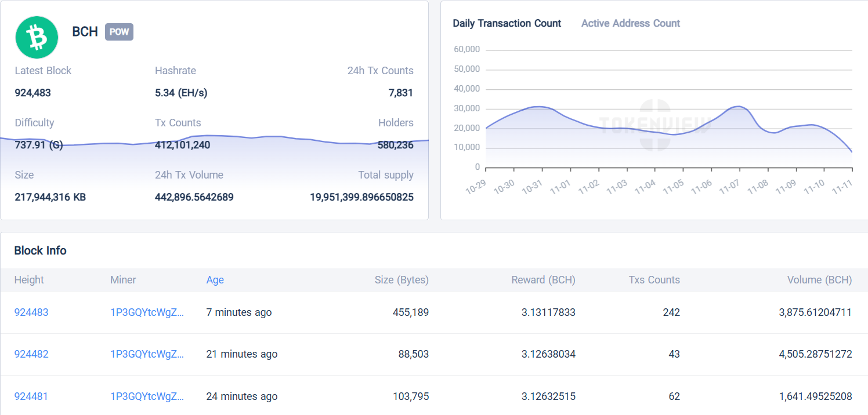Open block 924483 details
Screen dimensions: 868x415
point(31,312)
